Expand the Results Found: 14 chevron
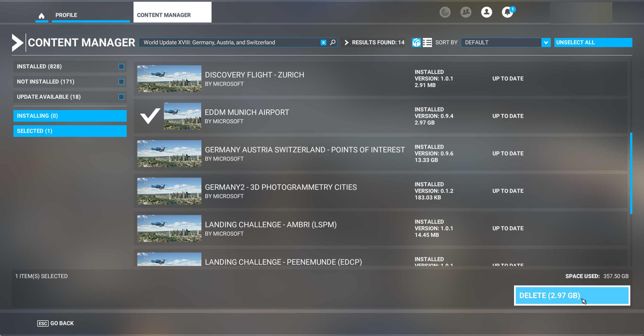This screenshot has height=336, width=644. [347, 43]
